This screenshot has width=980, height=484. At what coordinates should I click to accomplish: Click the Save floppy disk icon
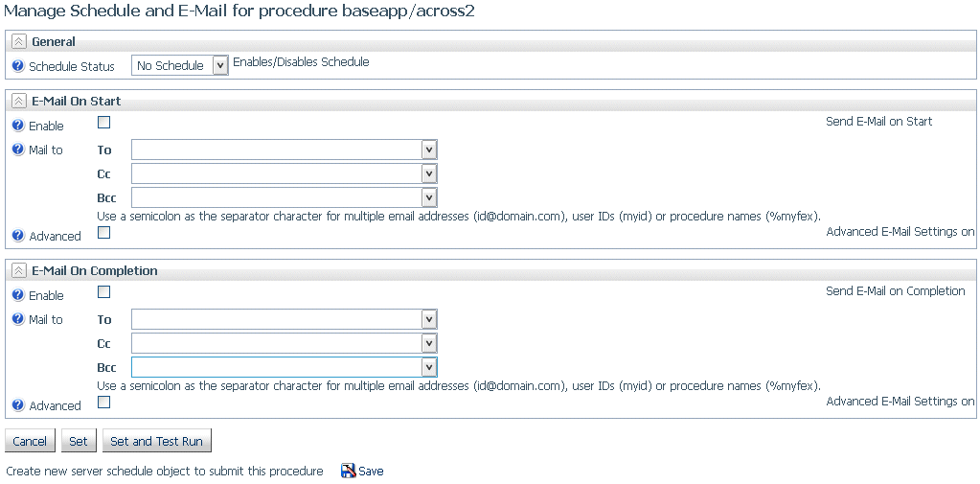point(348,471)
